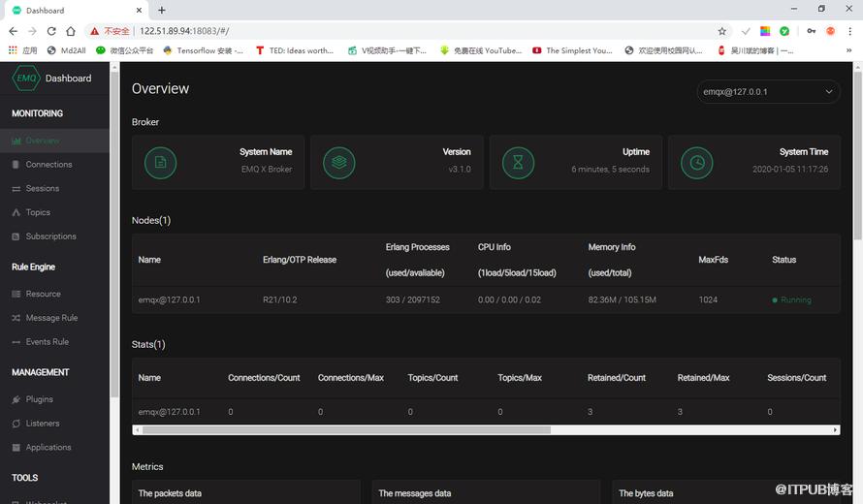Click the address bar URL
The width and height of the screenshot is (863, 504).
(x=184, y=31)
